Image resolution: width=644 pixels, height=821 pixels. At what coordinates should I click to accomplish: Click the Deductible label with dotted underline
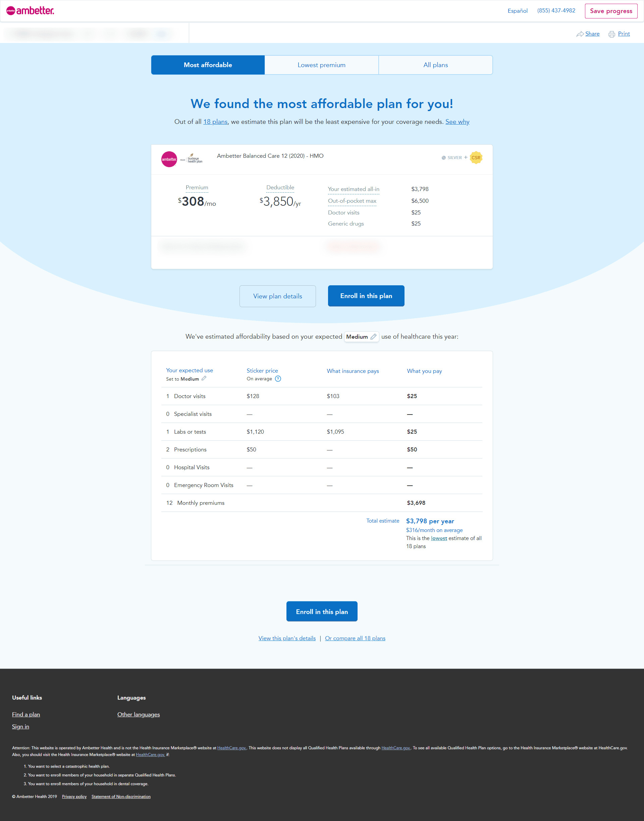click(x=280, y=188)
